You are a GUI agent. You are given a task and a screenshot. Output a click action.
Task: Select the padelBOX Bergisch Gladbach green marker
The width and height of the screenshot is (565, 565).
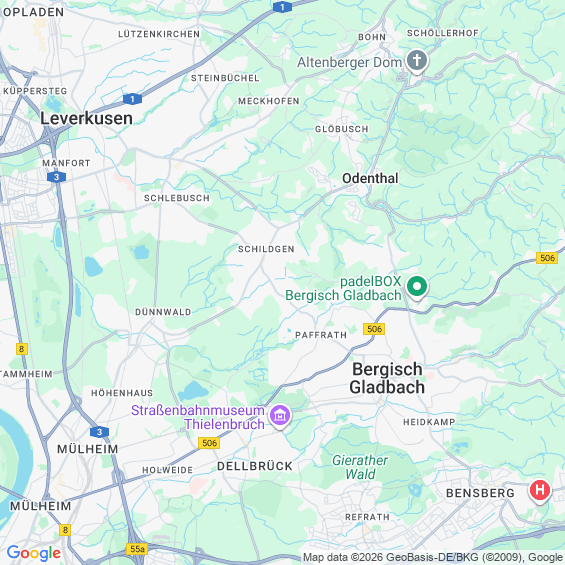click(x=417, y=287)
